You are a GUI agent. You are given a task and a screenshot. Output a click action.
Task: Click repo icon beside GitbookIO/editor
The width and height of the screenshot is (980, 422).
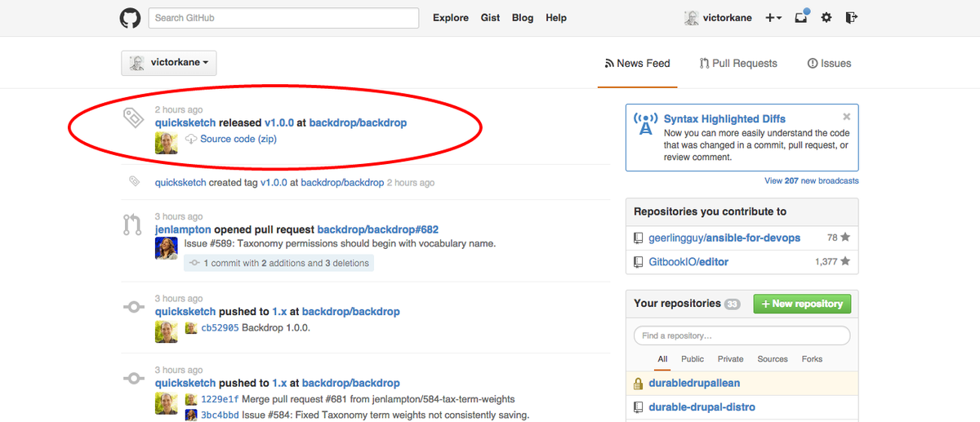pyautogui.click(x=639, y=262)
